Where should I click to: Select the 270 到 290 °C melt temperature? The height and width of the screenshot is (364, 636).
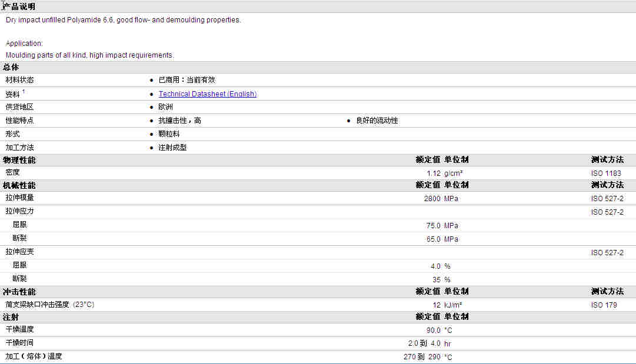pos(428,357)
